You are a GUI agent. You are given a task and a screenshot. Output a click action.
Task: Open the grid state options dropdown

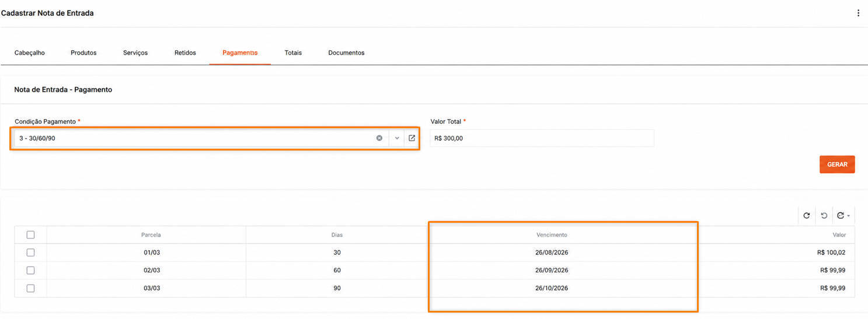coord(843,216)
